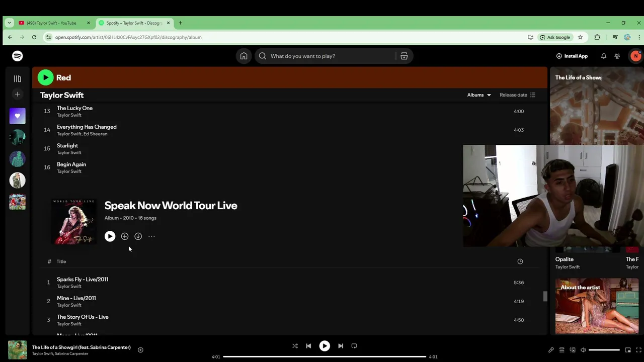
Task: Open the user profile avatar
Action: [x=636, y=56]
